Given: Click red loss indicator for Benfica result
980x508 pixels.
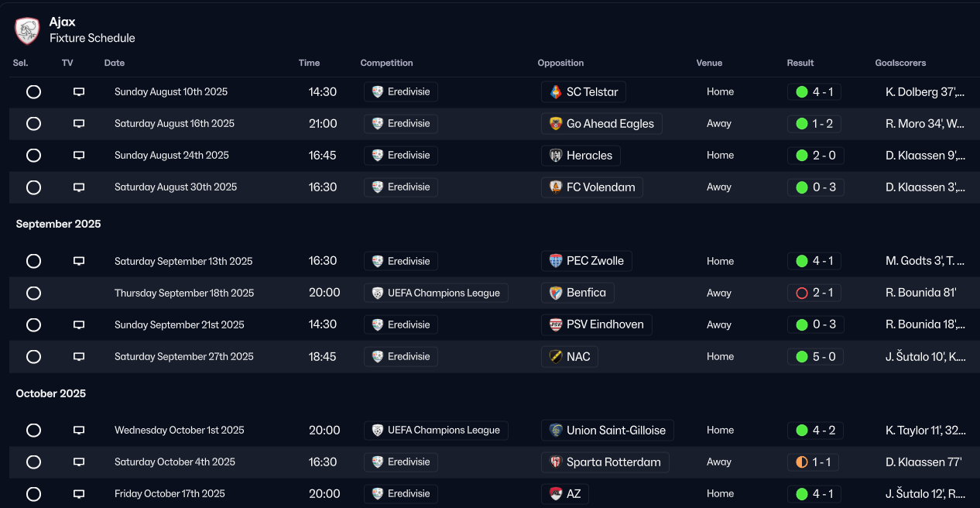Looking at the screenshot, I should (x=802, y=293).
